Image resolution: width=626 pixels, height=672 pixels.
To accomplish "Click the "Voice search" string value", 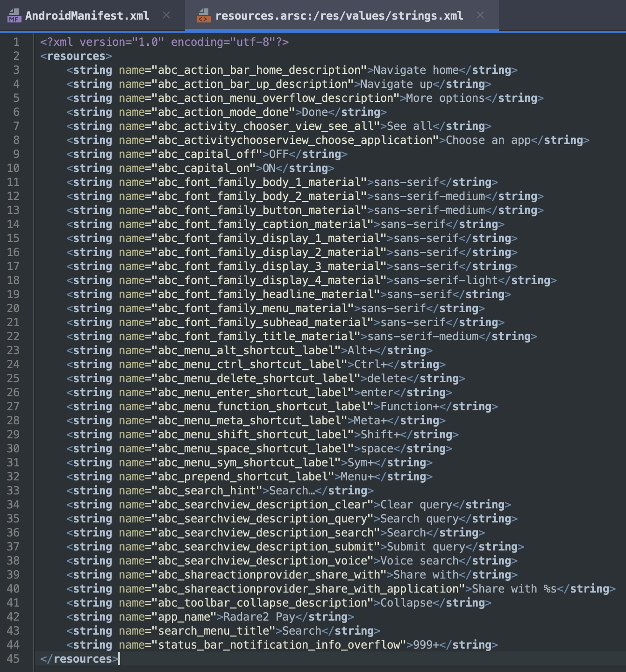I will (x=420, y=561).
